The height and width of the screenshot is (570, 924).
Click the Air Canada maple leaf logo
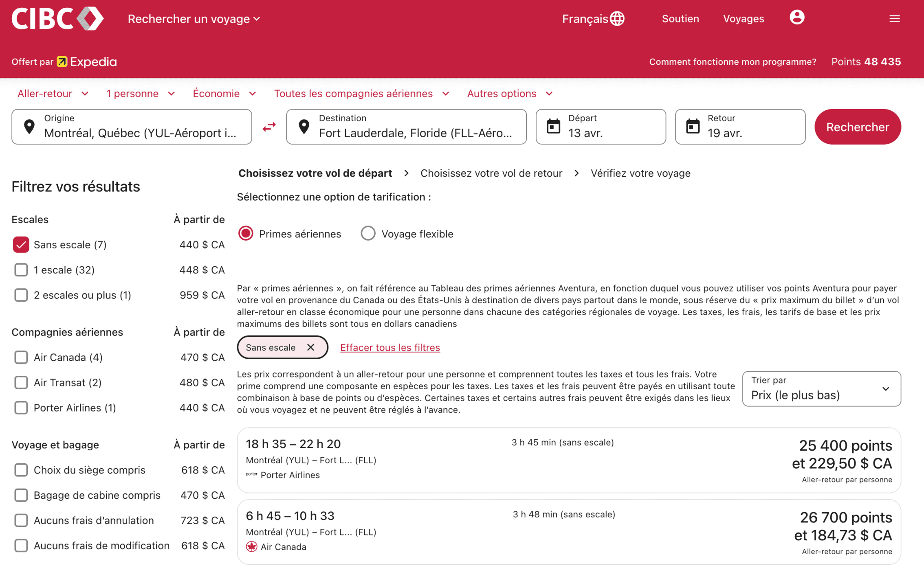[x=251, y=547]
